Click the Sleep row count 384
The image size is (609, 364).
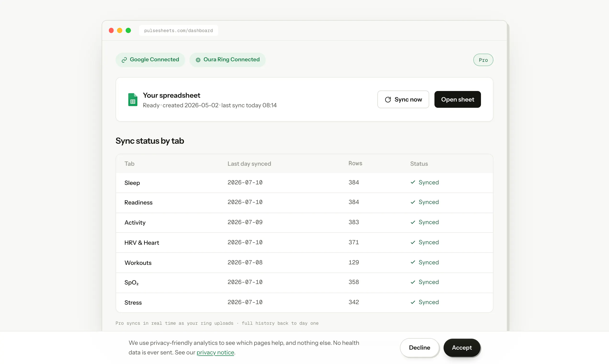pyautogui.click(x=354, y=182)
